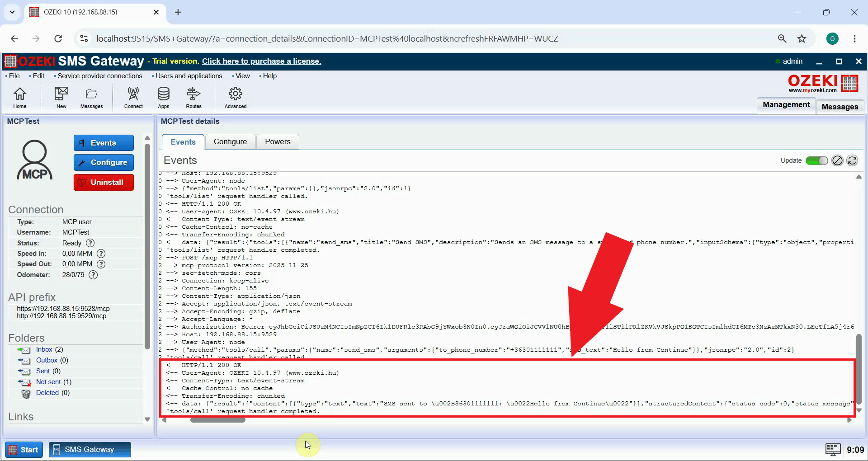This screenshot has width=868, height=461.
Task: Click the Not sent folder envelope icon
Action: (x=24, y=382)
